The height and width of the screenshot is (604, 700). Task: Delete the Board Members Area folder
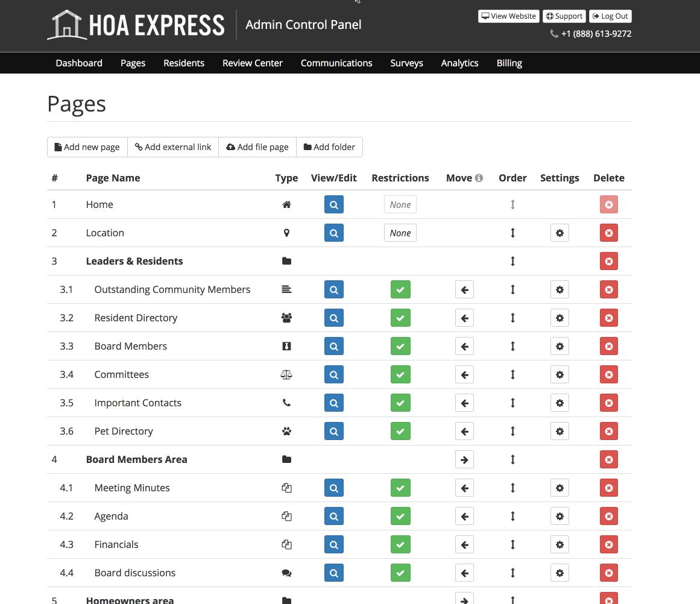click(608, 459)
